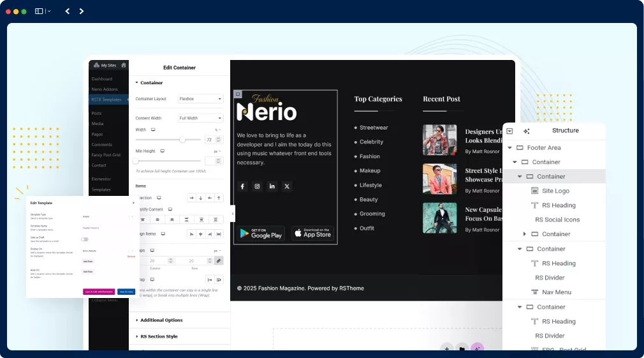This screenshot has width=644, height=358.
Task: Click the Streetwear category link
Action: 374,128
